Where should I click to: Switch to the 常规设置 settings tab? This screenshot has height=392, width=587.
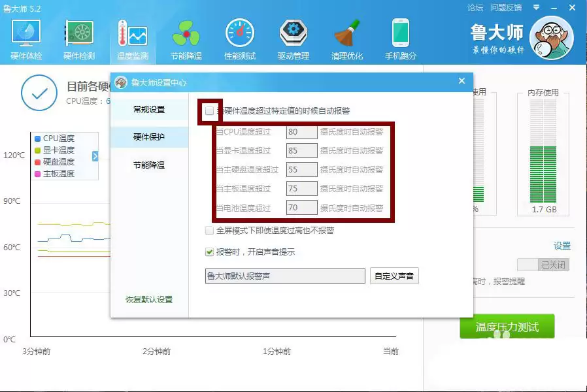tap(149, 110)
